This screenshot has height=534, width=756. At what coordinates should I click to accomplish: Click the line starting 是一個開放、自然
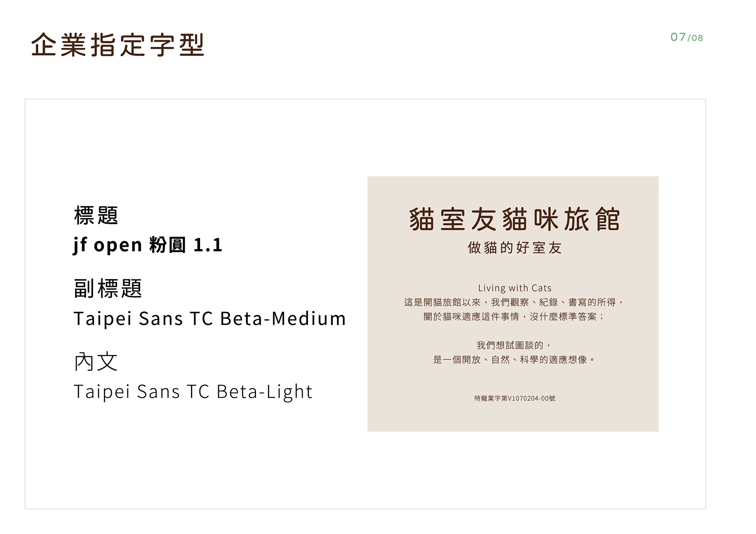pyautogui.click(x=514, y=359)
